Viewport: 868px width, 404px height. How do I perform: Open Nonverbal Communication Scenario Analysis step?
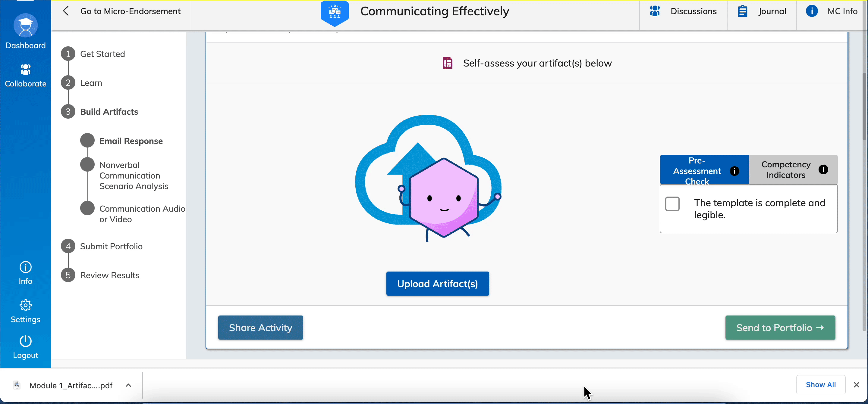(x=134, y=176)
